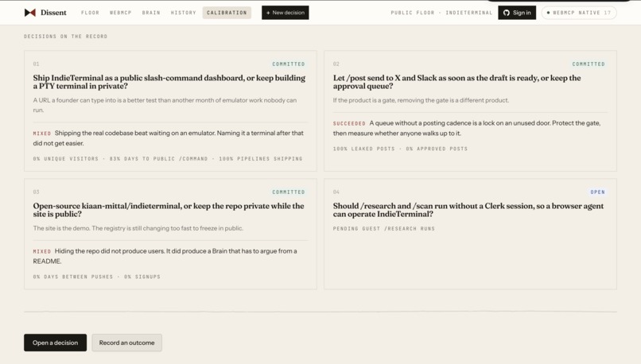Open the Floor tab
Image resolution: width=641 pixels, height=364 pixels.
90,13
